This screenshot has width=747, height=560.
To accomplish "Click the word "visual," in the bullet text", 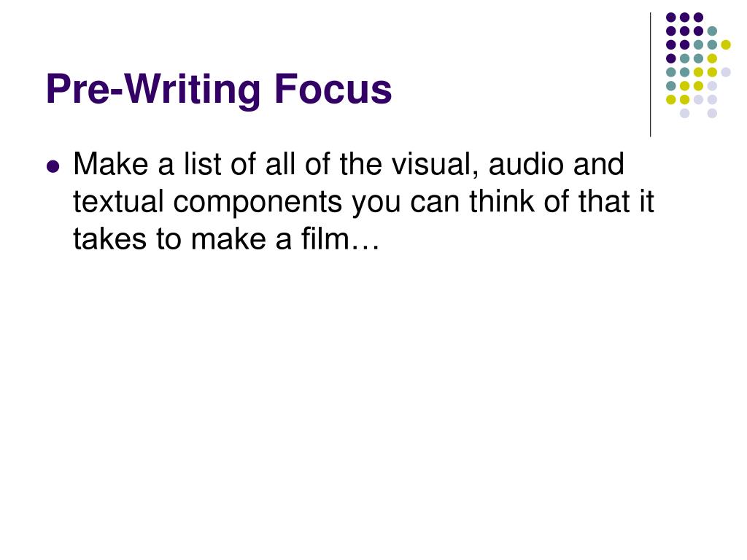I will (x=436, y=166).
